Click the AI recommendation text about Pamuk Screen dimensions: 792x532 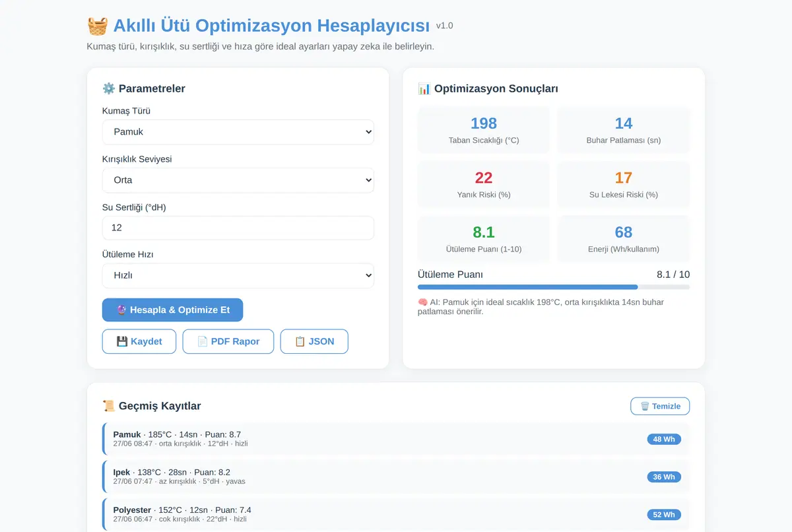coord(541,307)
